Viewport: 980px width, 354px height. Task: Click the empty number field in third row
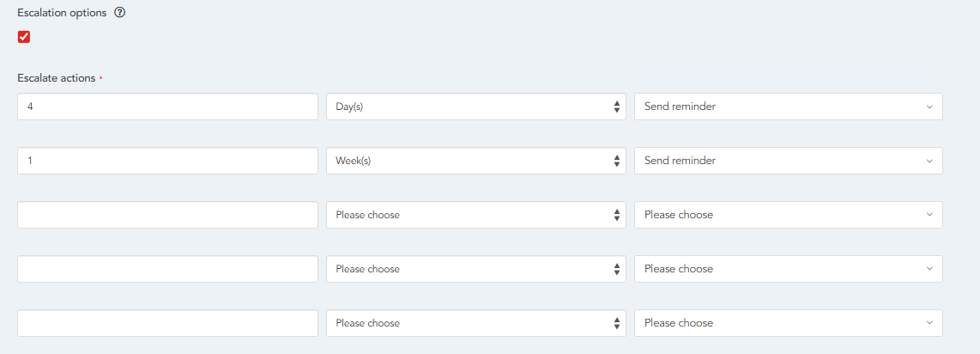[x=167, y=215]
